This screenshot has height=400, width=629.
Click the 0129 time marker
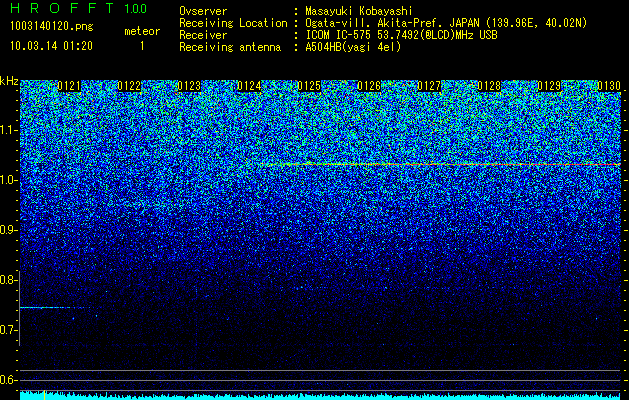click(x=549, y=86)
